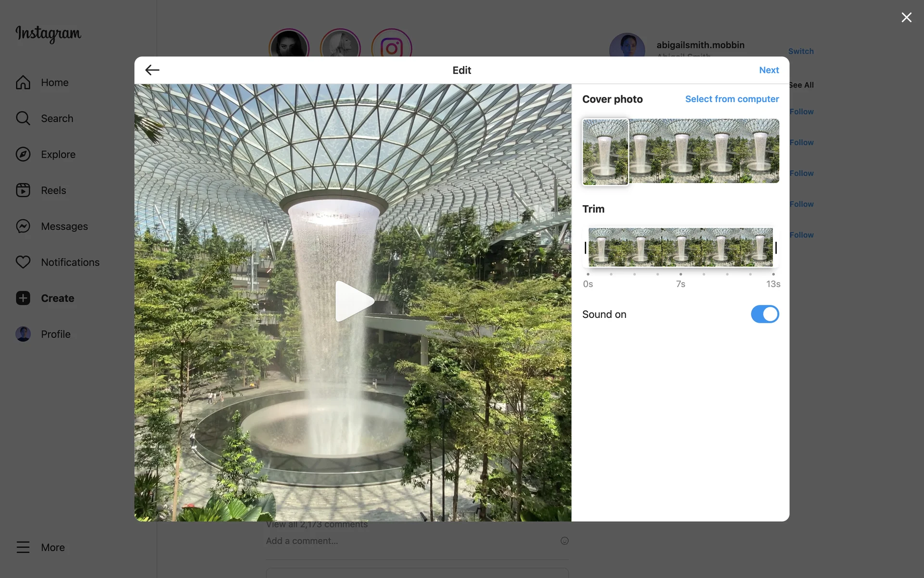
Task: Open Profile from the sidebar
Action: pyautogui.click(x=55, y=334)
